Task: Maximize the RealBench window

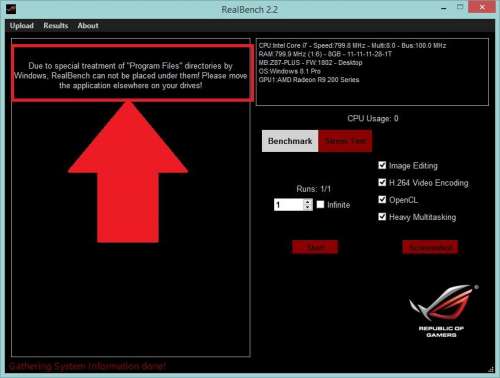Action: tap(460, 7)
